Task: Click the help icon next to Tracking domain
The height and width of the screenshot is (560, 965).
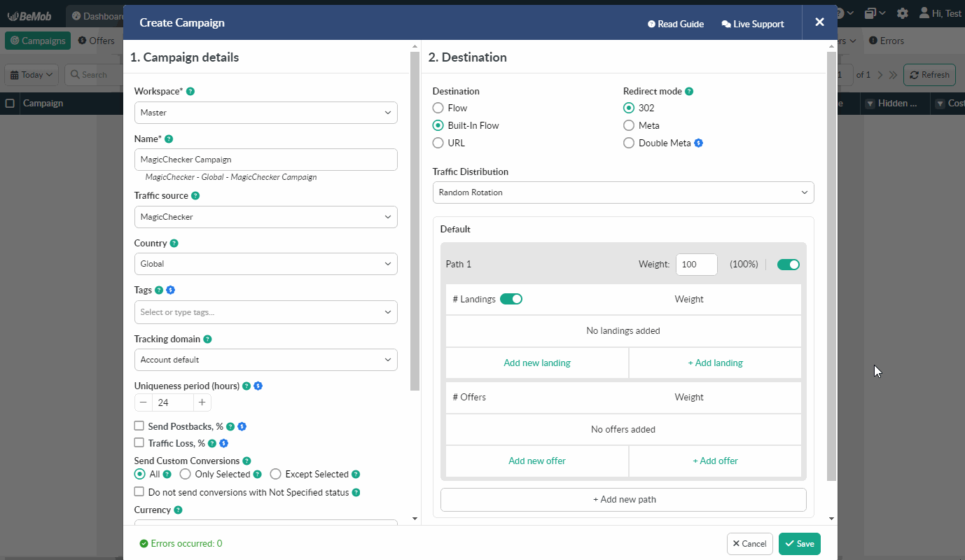Action: [207, 339]
